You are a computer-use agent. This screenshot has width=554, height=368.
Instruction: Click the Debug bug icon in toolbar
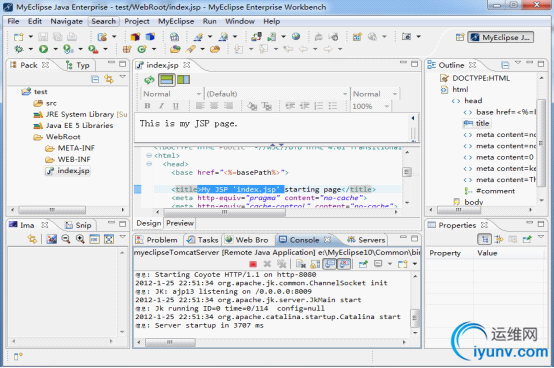point(18,49)
